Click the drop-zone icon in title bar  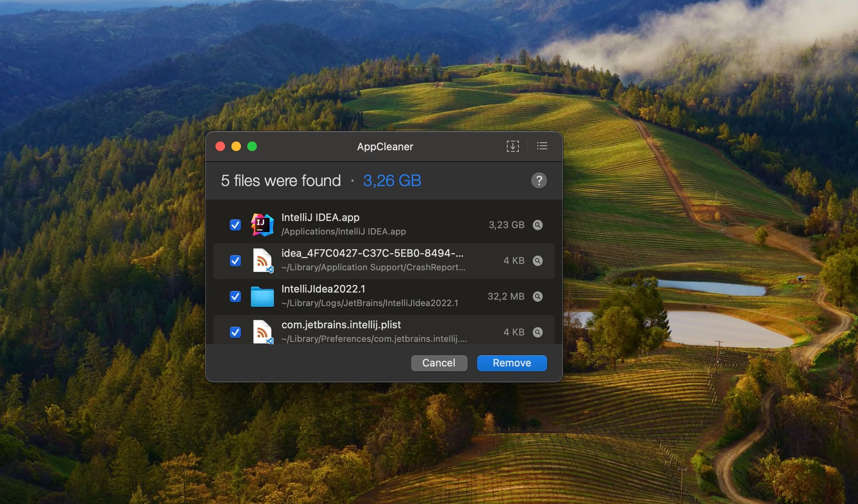point(512,146)
